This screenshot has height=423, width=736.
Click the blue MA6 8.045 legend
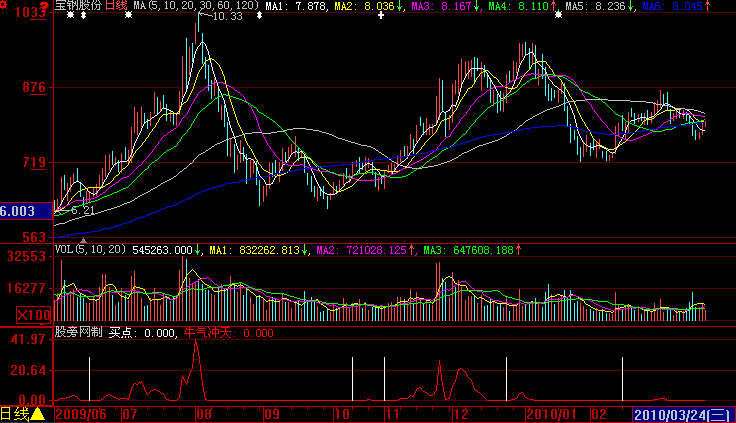pos(675,6)
